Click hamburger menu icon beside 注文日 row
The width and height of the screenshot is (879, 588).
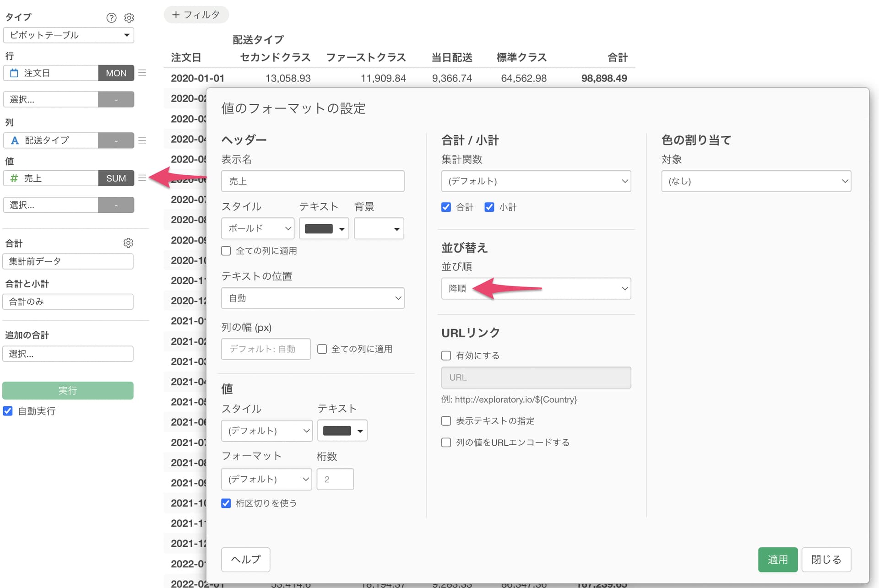tap(142, 73)
